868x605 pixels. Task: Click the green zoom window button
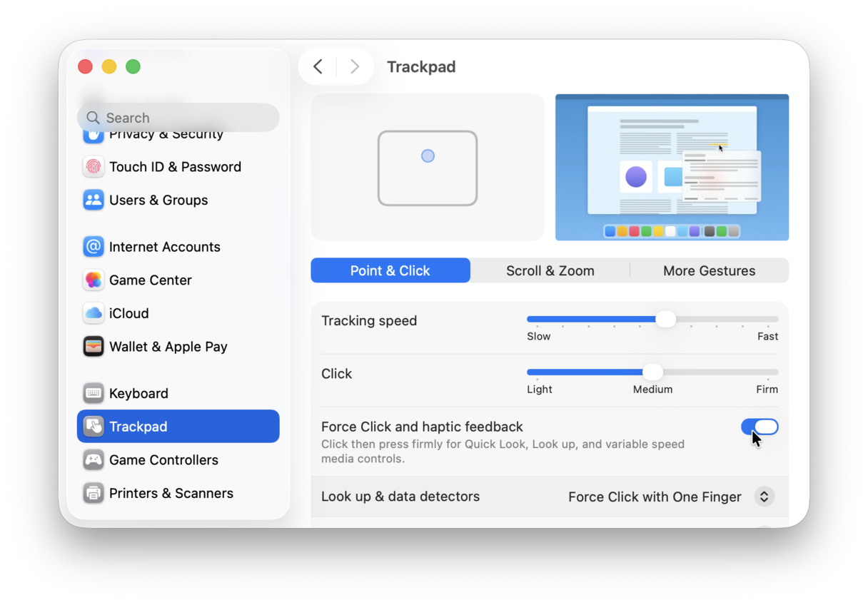click(x=133, y=66)
